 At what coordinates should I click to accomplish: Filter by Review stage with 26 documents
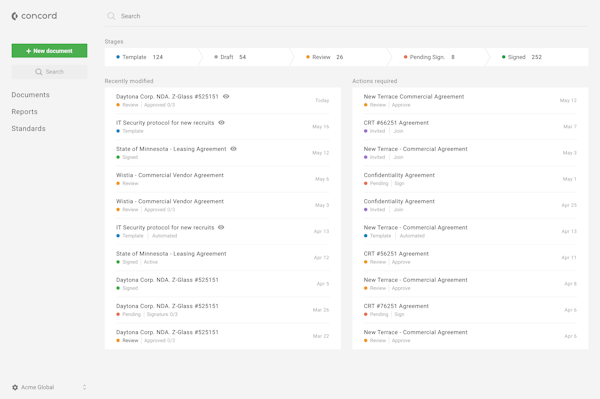[x=341, y=57]
